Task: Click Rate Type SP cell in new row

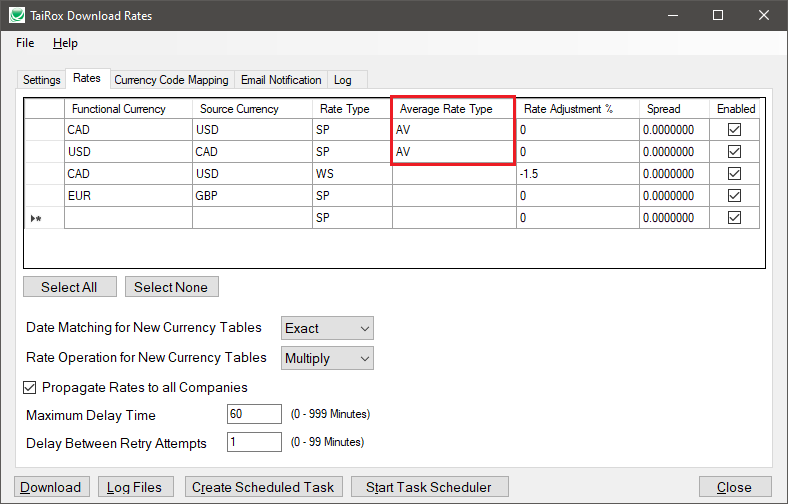Action: tap(352, 218)
